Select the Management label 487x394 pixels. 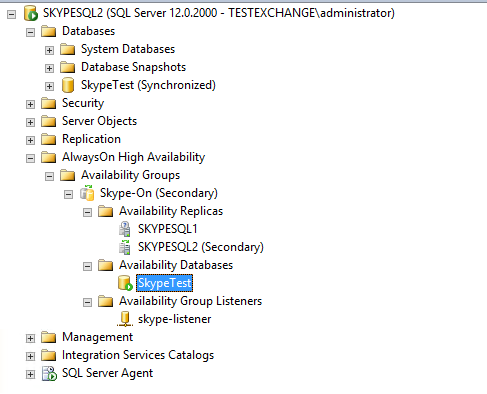97,337
